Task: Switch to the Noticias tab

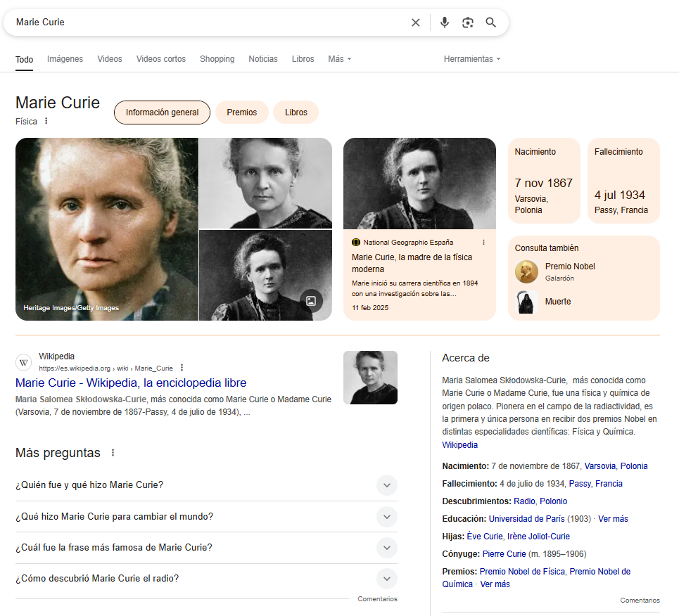Action: tap(263, 59)
